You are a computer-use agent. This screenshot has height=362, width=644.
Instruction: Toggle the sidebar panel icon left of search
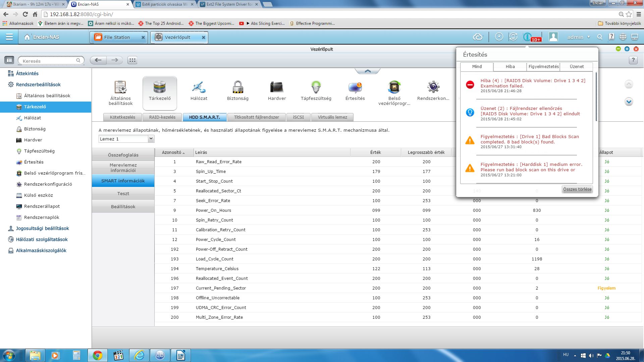9,60
